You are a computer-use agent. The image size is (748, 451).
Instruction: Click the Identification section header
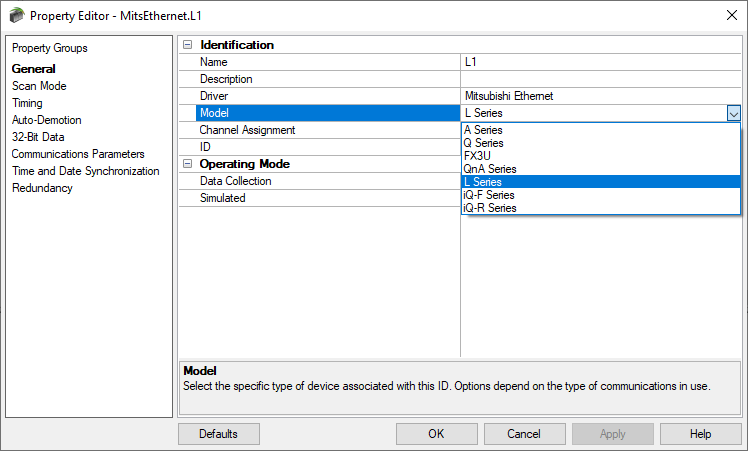point(237,45)
